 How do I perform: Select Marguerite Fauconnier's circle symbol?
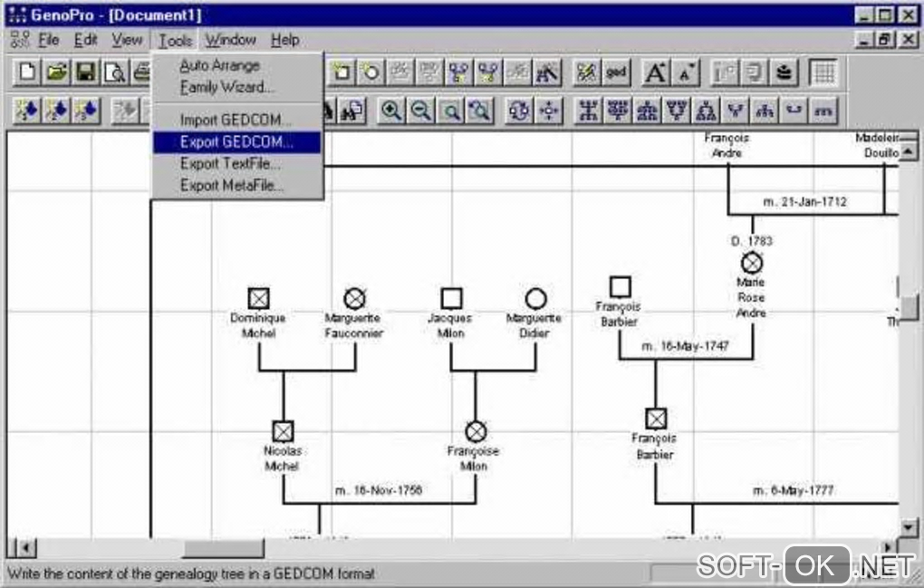tap(355, 298)
